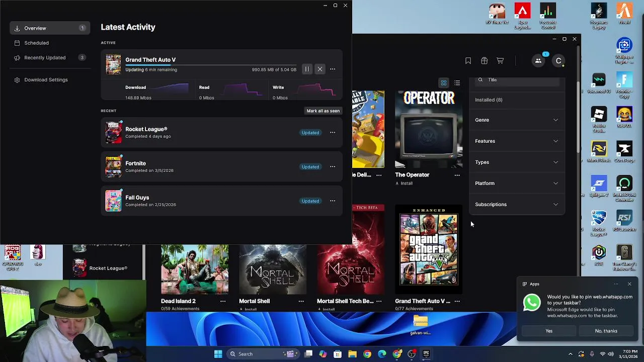
Task: Open the gift icon in Epic launcher
Action: point(484,61)
